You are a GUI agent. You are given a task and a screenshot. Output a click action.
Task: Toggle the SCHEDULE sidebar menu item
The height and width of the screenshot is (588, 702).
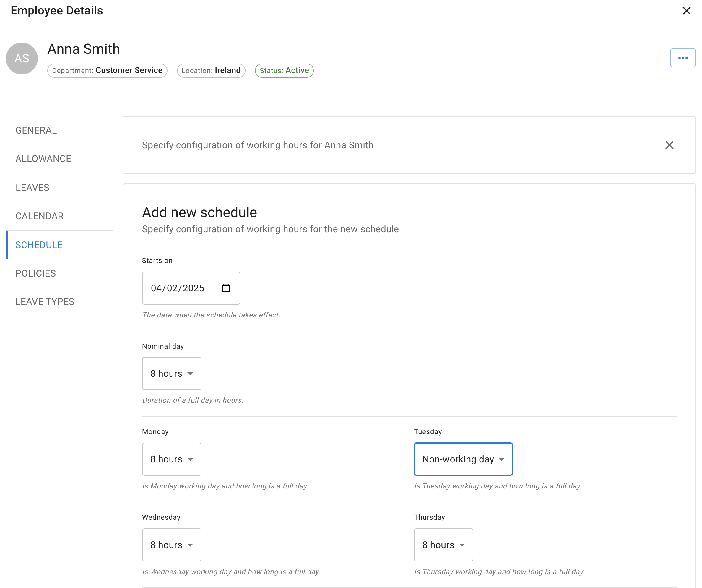(x=38, y=245)
